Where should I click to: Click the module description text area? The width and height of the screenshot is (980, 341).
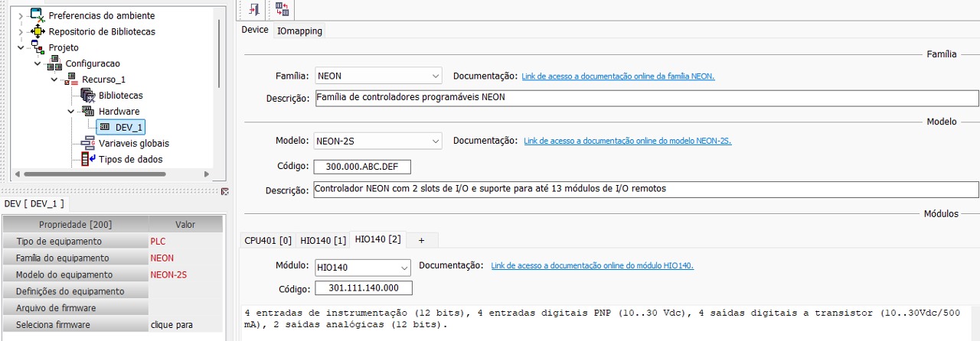[x=605, y=321]
